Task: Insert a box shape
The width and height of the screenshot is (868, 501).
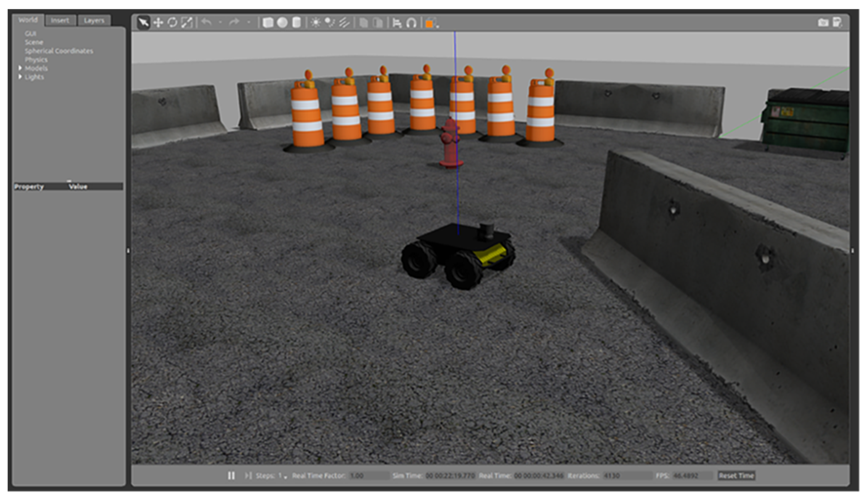Action: coord(268,23)
